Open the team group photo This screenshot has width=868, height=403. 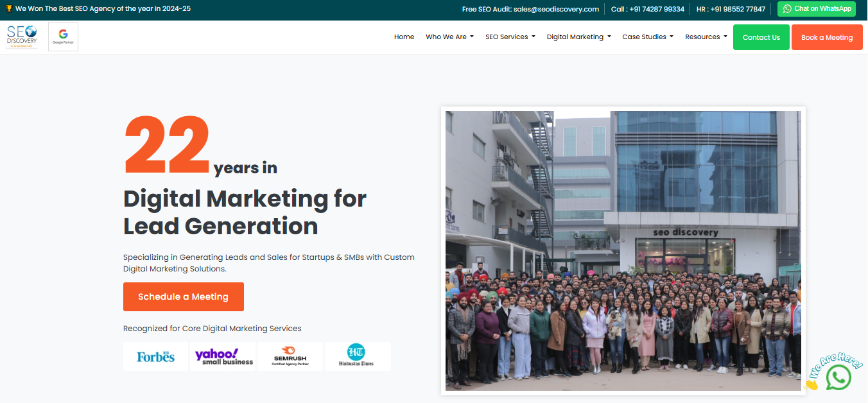(623, 251)
